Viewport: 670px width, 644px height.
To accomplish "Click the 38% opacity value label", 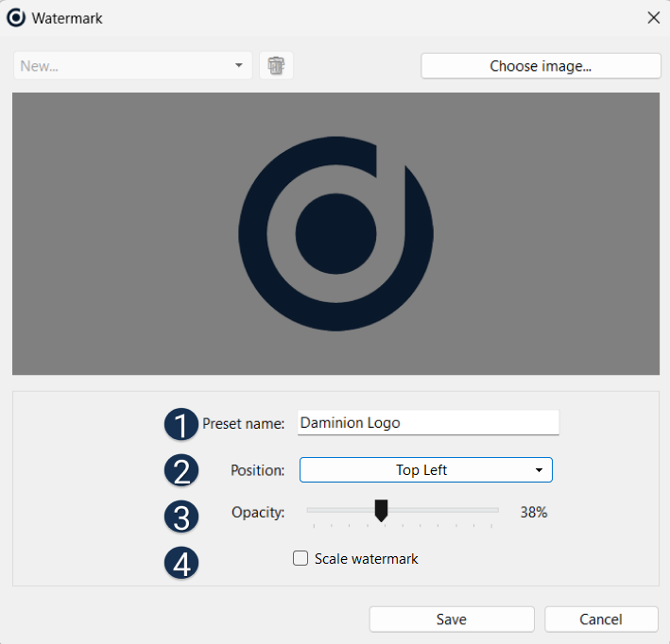I will click(533, 513).
